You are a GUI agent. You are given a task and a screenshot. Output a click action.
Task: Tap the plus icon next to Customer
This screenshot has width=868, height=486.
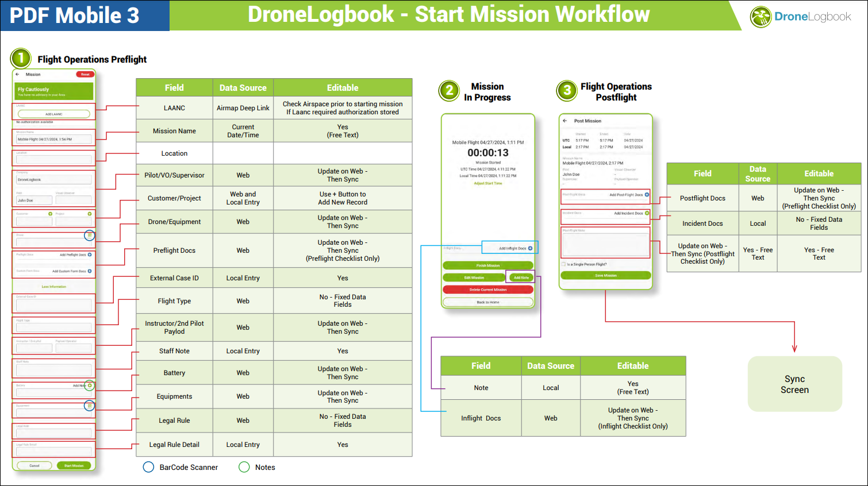click(x=50, y=214)
